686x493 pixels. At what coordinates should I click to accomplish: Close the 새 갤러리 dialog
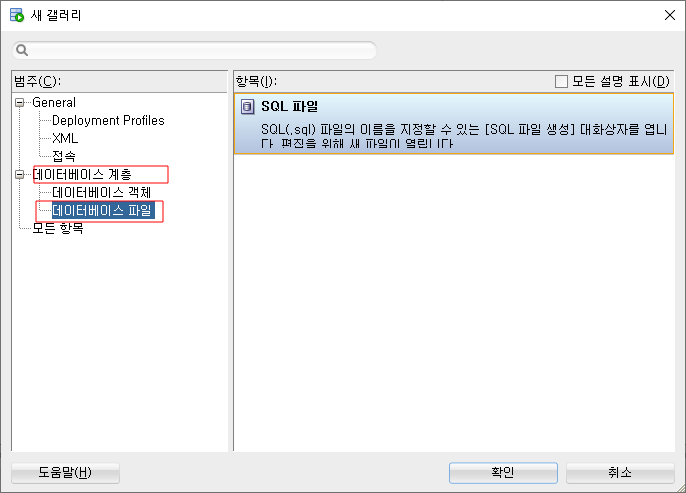point(669,15)
